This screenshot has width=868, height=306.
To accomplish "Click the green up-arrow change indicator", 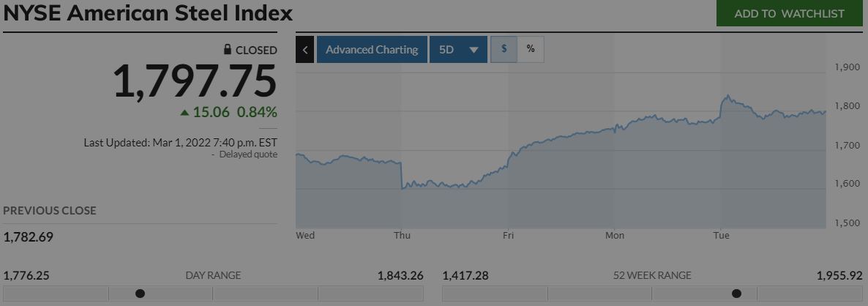I will coord(184,113).
